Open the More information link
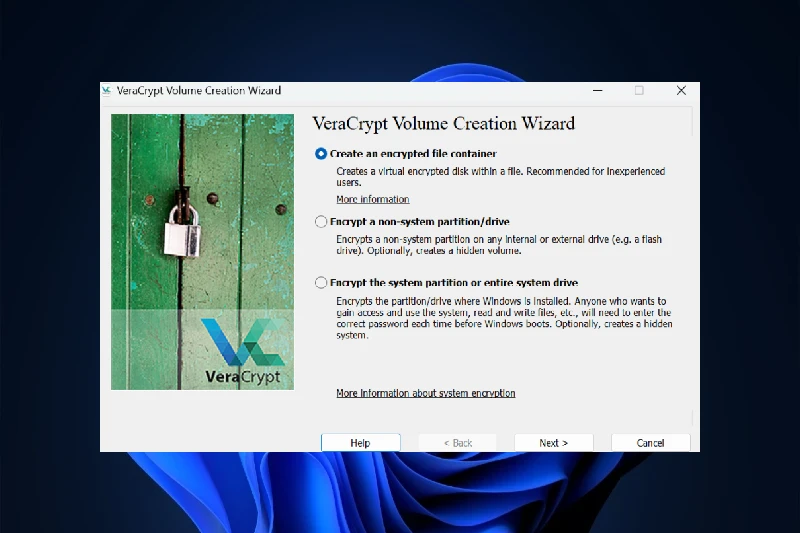The image size is (800, 533). (372, 199)
